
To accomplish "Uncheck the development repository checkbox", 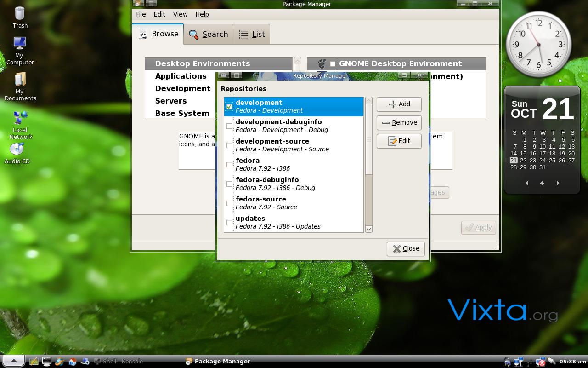I will 229,107.
